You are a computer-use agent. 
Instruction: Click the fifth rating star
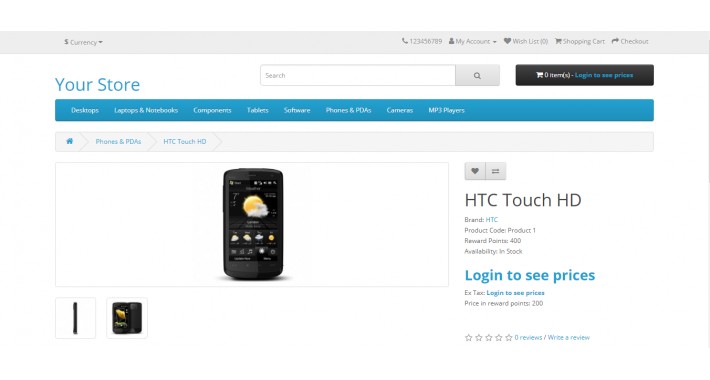[509, 337]
